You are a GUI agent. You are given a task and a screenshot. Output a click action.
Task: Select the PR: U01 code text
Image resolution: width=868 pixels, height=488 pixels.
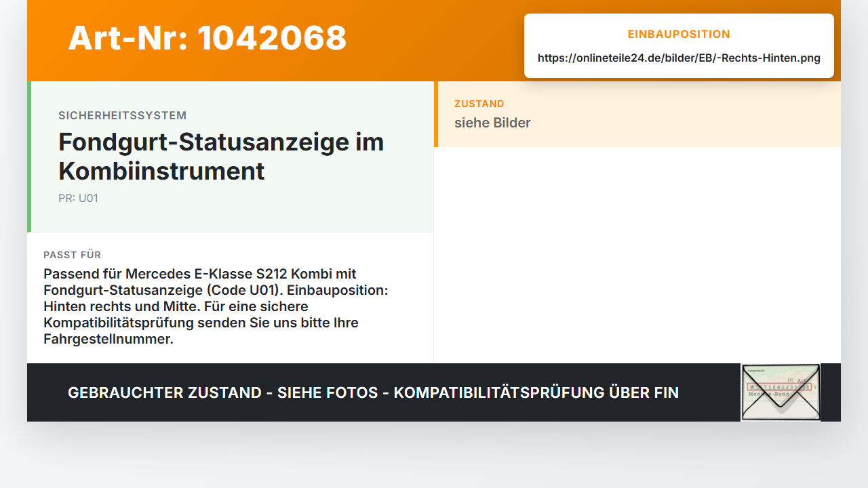coord(79,199)
